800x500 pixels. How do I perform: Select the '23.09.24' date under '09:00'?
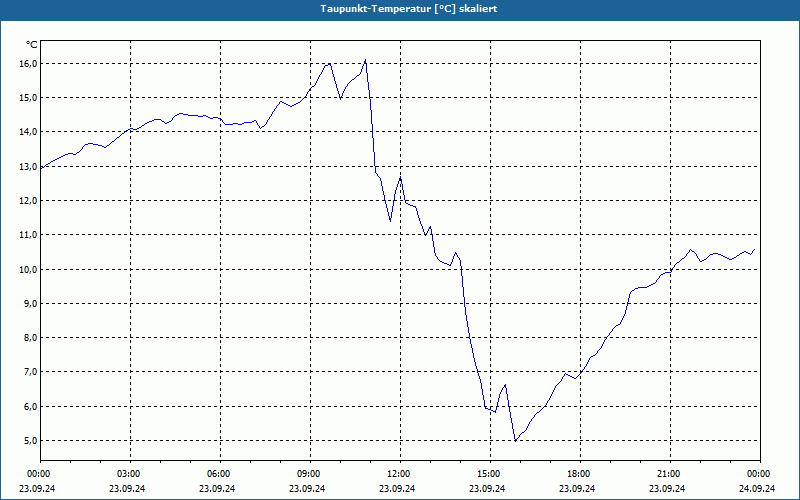click(307, 488)
